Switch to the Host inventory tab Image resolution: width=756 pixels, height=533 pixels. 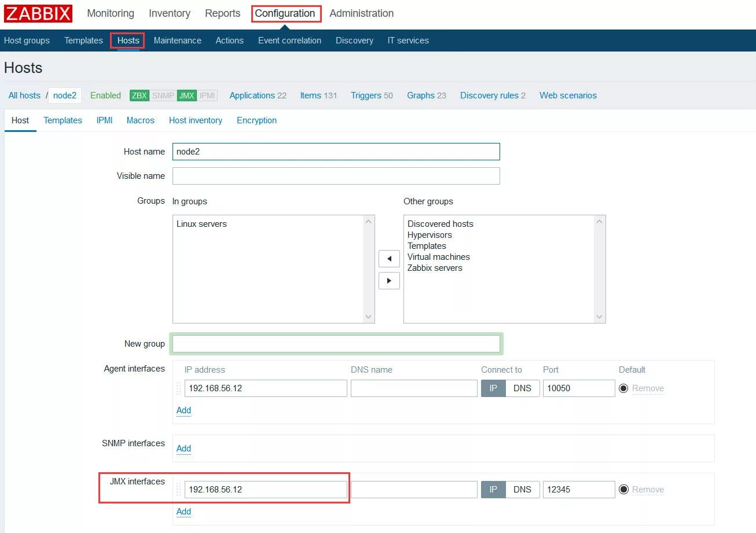click(196, 120)
